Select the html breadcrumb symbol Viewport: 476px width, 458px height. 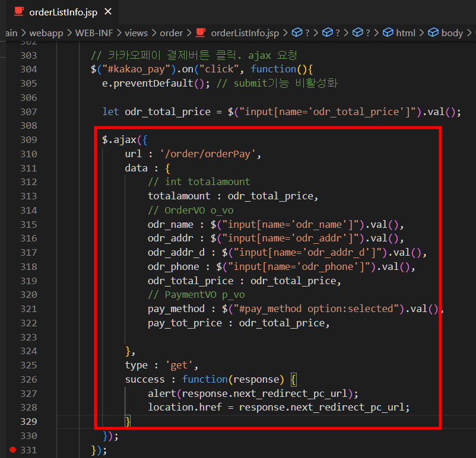405,33
